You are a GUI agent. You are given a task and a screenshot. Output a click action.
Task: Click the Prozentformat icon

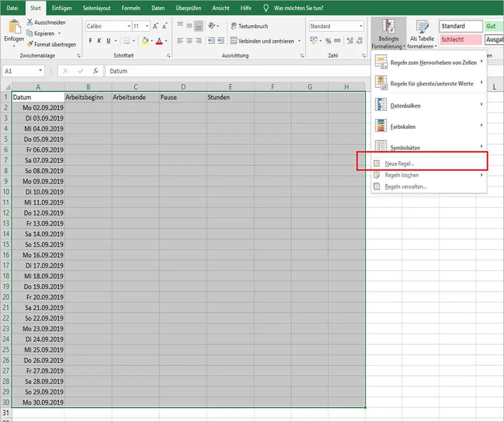[x=328, y=41]
